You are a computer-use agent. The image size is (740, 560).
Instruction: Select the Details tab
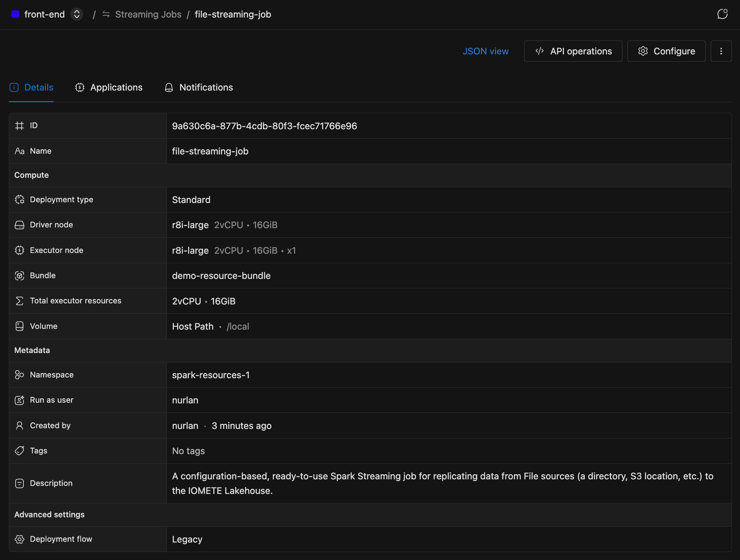coord(31,88)
